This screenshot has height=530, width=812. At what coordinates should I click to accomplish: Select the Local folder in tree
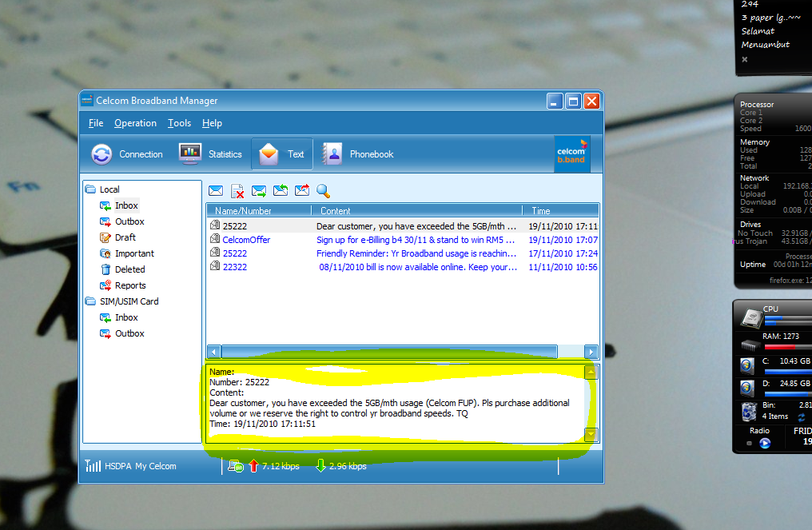point(109,189)
